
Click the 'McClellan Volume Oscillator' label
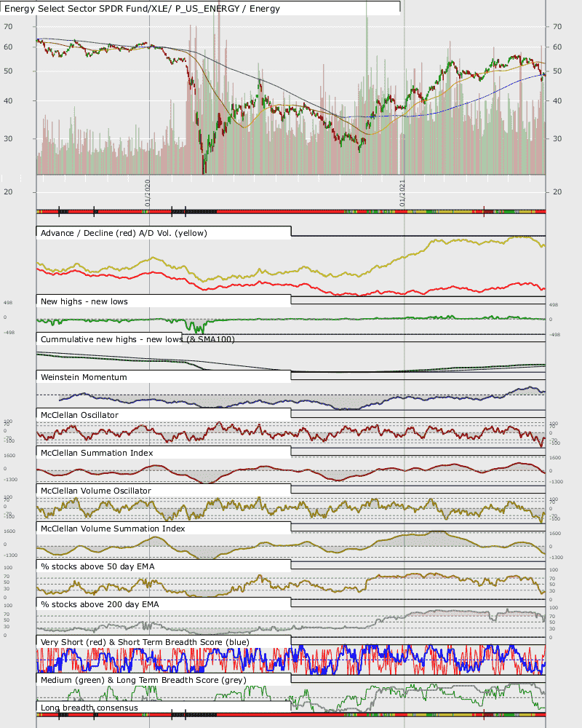[x=95, y=491]
